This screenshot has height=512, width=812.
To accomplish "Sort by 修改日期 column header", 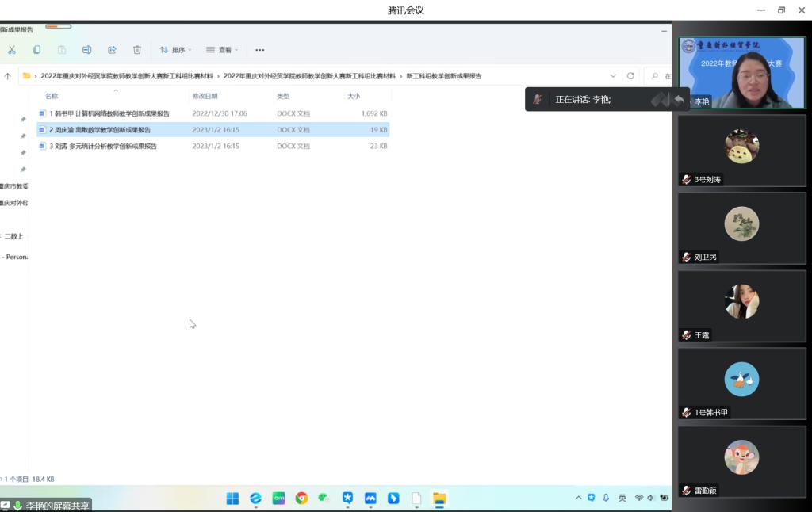I will pos(205,96).
